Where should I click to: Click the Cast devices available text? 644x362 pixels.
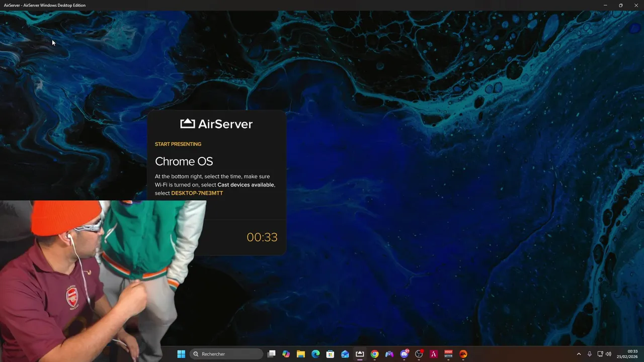[x=246, y=185]
